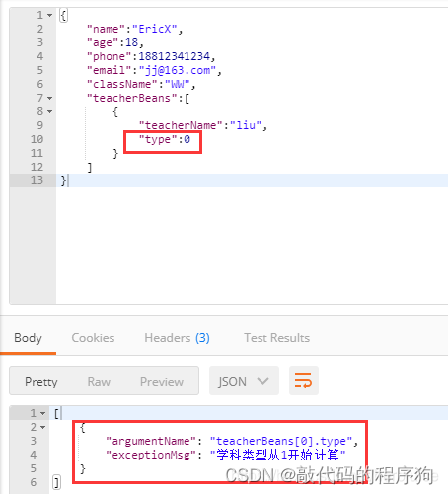Screen dimensions: 448x494
Task: Click the "teacherName":"liu" line
Action: point(203,125)
